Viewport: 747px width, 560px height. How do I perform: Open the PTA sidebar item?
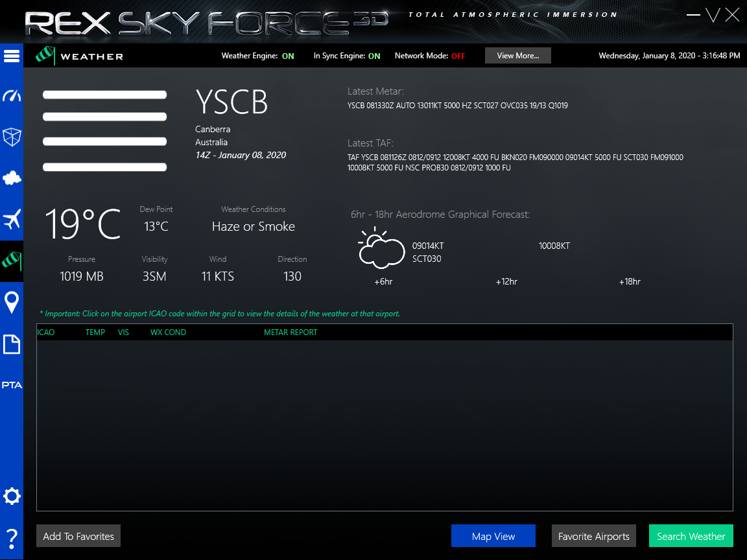(x=12, y=385)
